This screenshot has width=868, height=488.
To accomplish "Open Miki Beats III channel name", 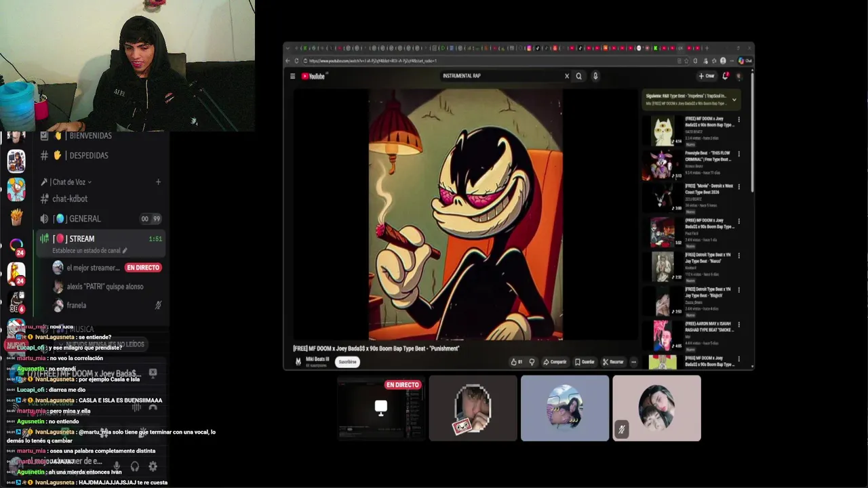I will click(x=317, y=359).
